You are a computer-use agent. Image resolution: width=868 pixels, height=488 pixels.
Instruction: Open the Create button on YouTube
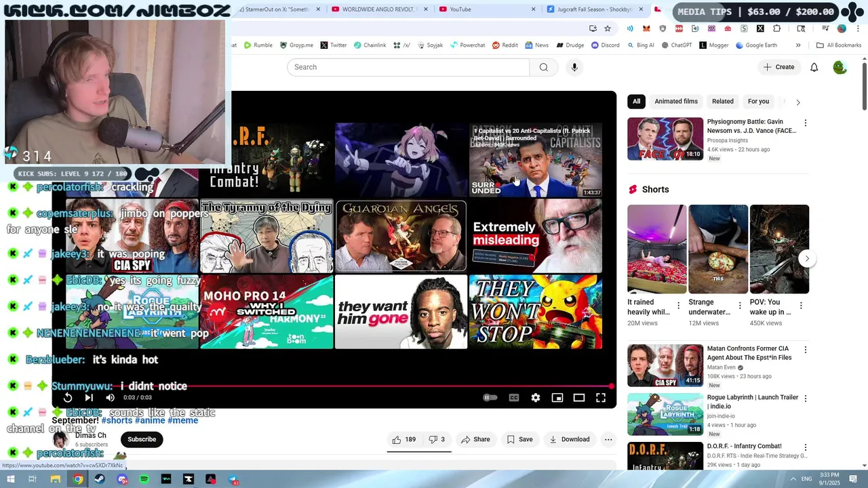pos(778,67)
